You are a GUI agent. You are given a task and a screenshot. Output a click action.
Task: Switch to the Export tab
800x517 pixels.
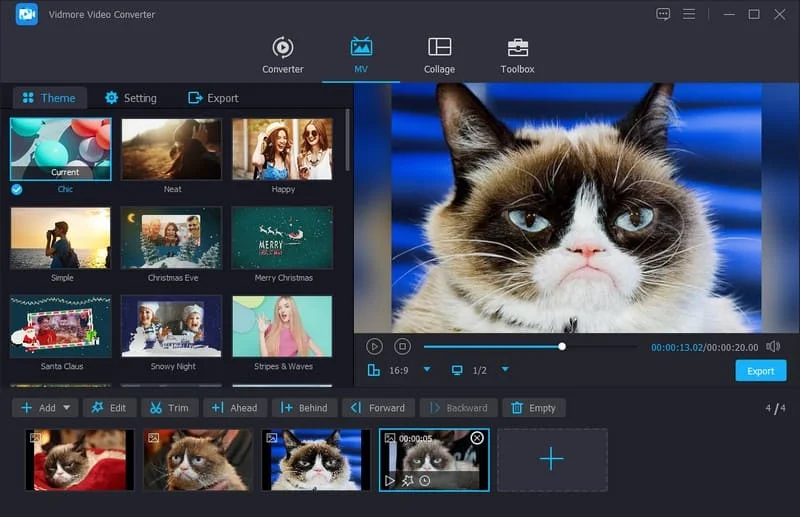tap(213, 98)
